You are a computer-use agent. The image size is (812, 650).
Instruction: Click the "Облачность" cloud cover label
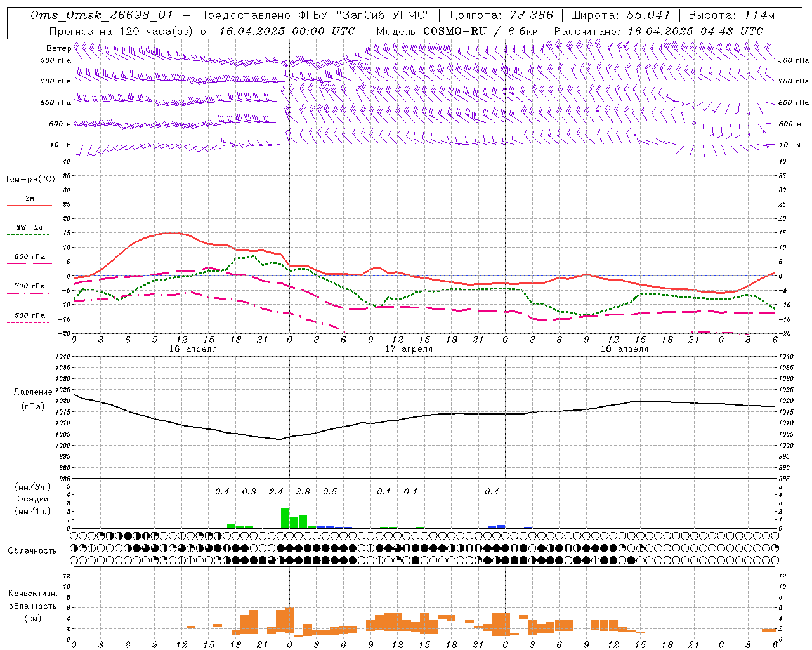[x=32, y=551]
